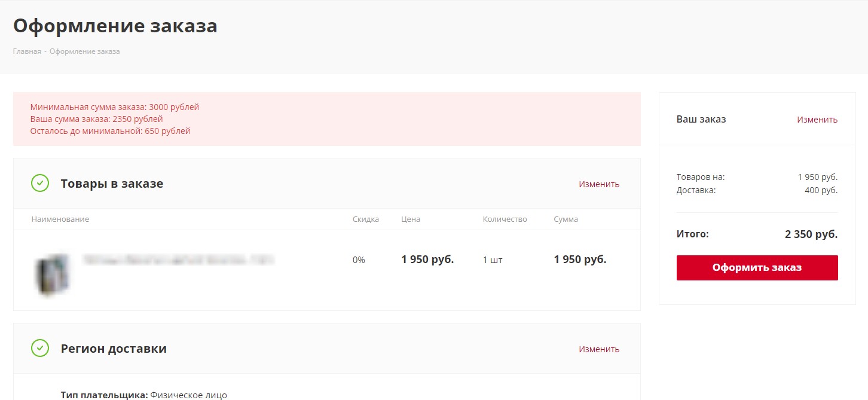Click the Наименование column header
868x400 pixels.
(x=60, y=219)
